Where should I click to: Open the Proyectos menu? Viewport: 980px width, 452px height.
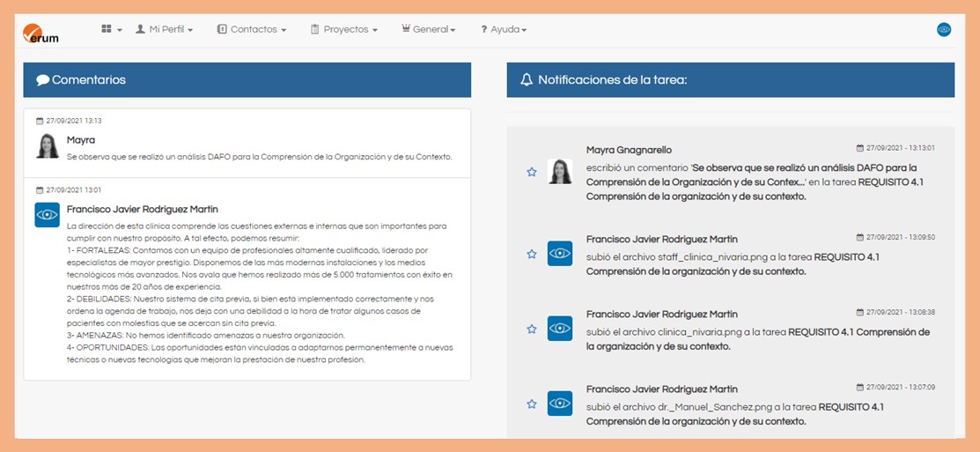click(x=344, y=29)
